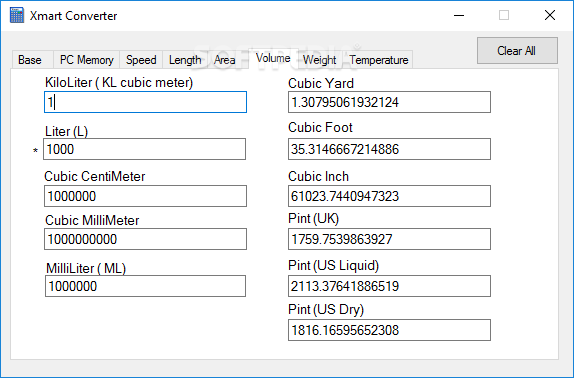Focus the Pint (UK) field
The width and height of the screenshot is (574, 378).
[x=389, y=239]
